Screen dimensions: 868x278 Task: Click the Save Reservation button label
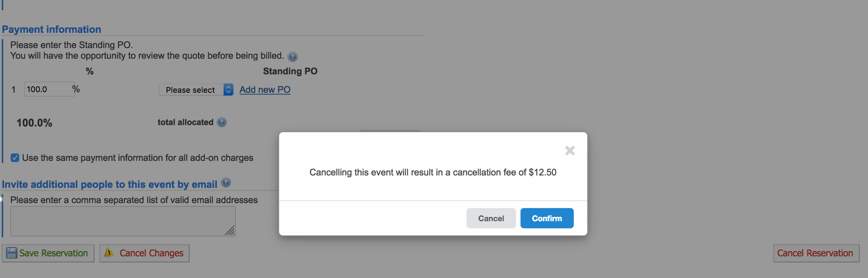pos(54,253)
